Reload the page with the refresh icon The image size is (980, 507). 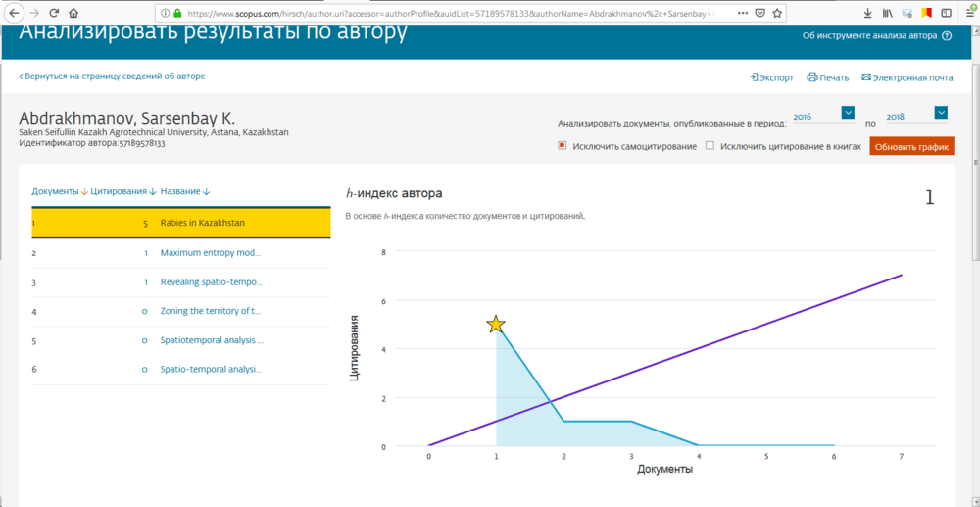(x=53, y=13)
